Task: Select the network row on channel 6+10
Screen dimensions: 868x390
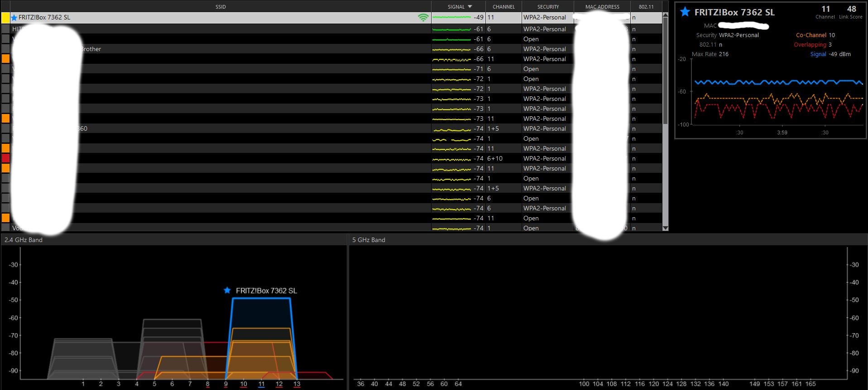Action: point(331,158)
